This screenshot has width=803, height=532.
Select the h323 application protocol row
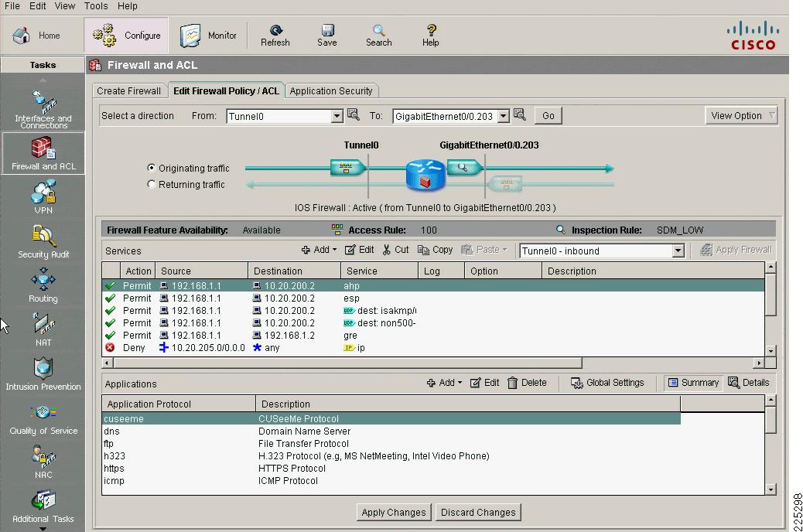[391, 455]
